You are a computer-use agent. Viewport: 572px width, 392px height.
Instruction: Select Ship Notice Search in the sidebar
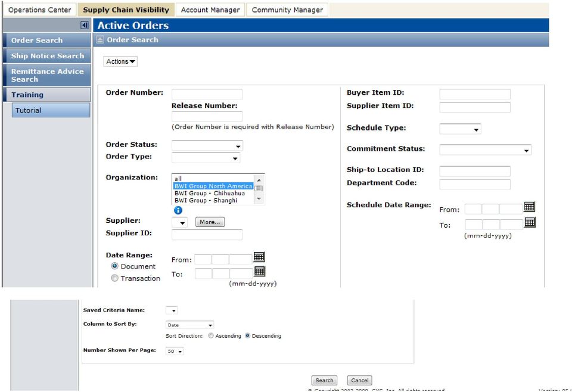pos(47,56)
